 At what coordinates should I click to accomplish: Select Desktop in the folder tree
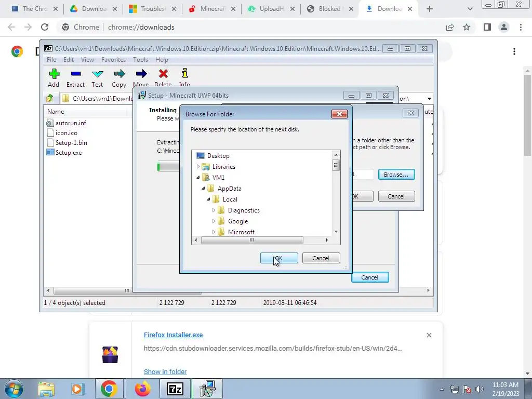pos(218,156)
